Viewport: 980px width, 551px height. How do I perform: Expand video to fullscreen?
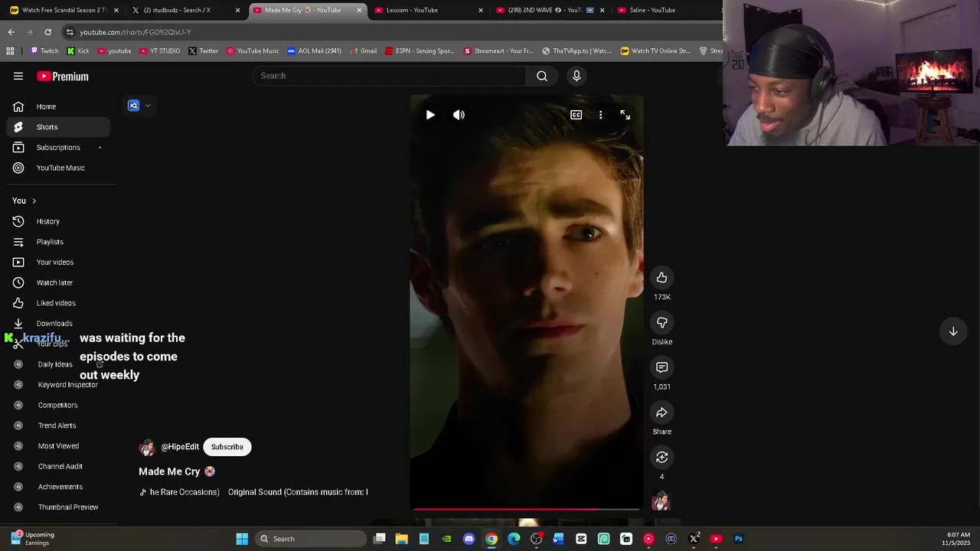pos(625,115)
